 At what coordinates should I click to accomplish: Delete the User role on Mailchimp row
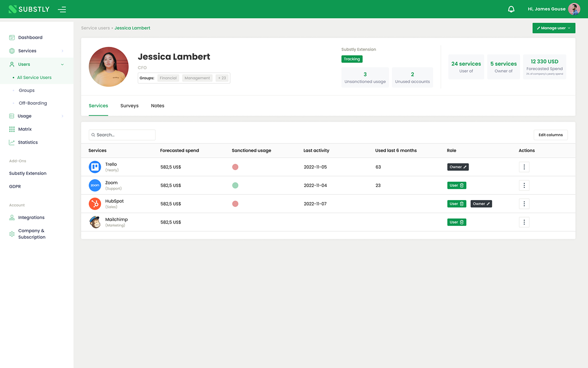click(462, 222)
